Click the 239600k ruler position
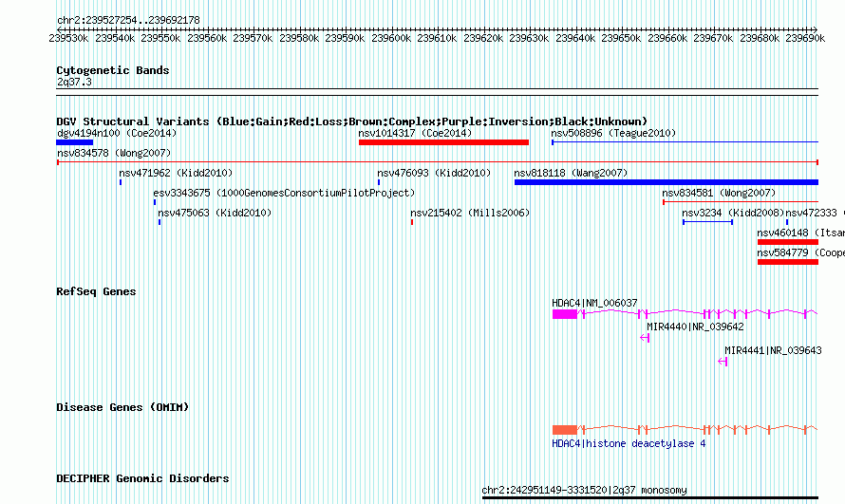 tap(391, 38)
